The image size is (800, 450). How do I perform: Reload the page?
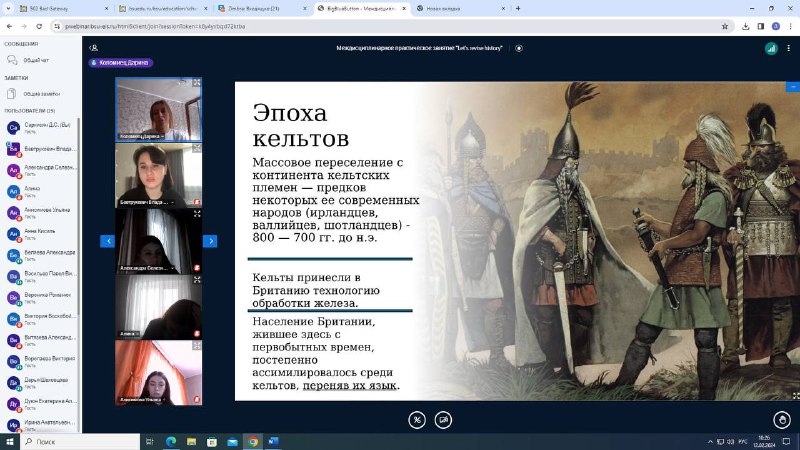click(x=39, y=26)
